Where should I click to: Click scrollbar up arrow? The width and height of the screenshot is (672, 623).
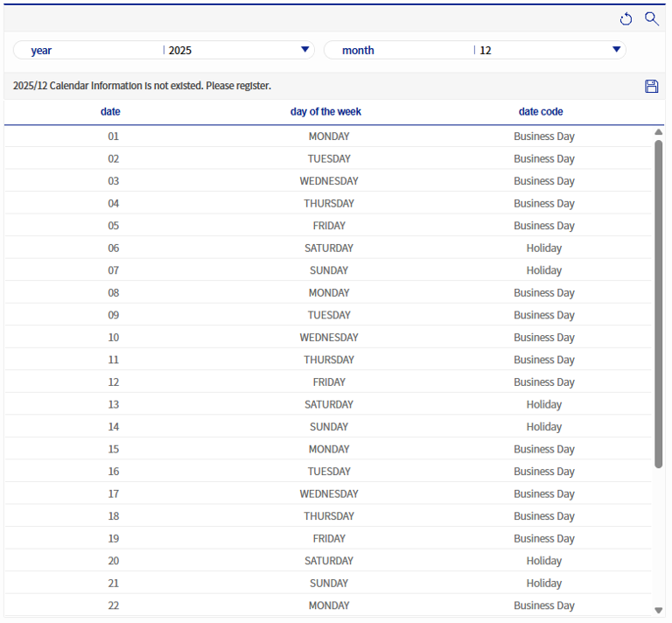point(658,132)
